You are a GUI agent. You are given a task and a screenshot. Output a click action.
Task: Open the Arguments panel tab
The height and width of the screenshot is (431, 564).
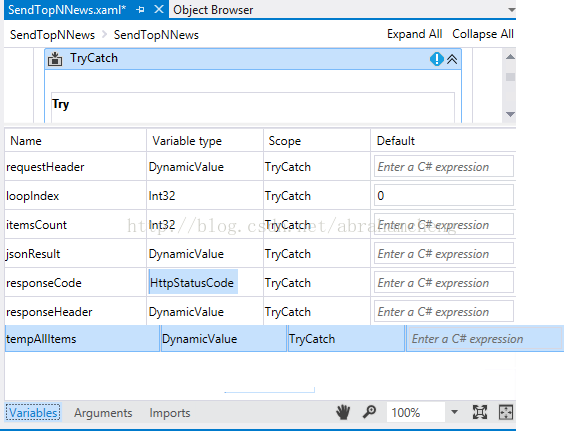point(103,413)
